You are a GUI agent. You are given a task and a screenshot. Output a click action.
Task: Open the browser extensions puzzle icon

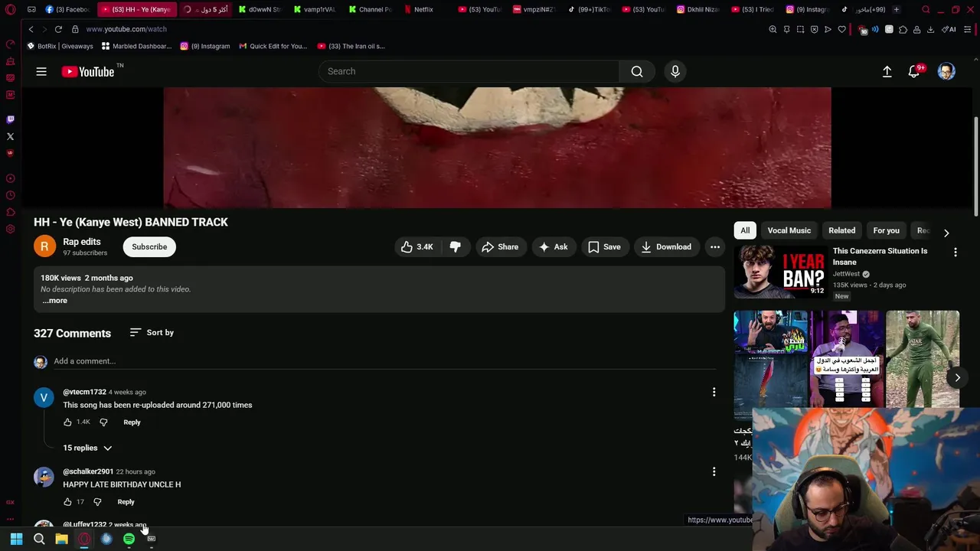tap(903, 29)
